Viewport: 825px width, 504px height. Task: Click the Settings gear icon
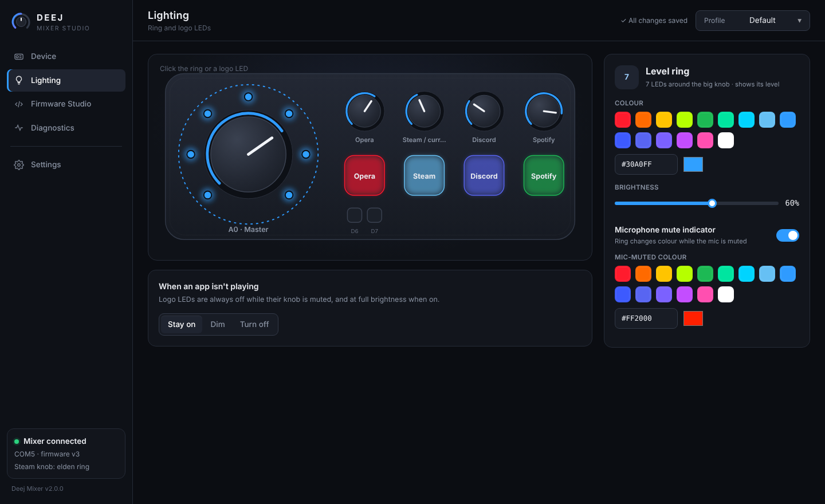[x=19, y=165]
